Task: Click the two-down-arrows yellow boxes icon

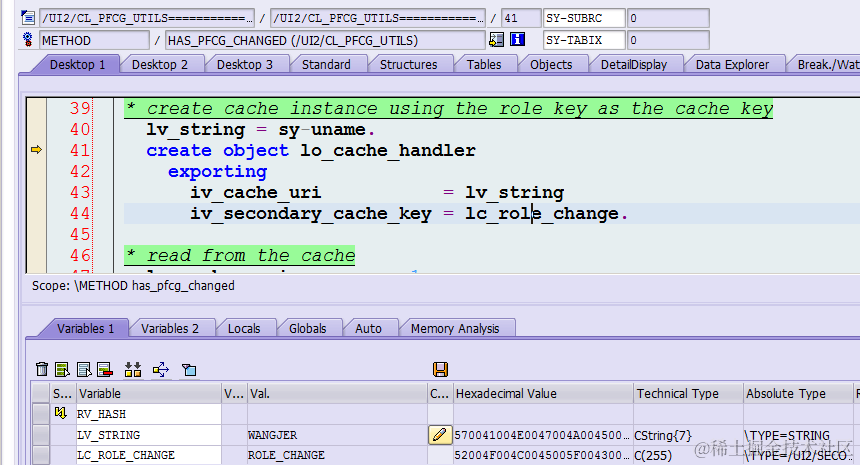Action: pos(133,370)
